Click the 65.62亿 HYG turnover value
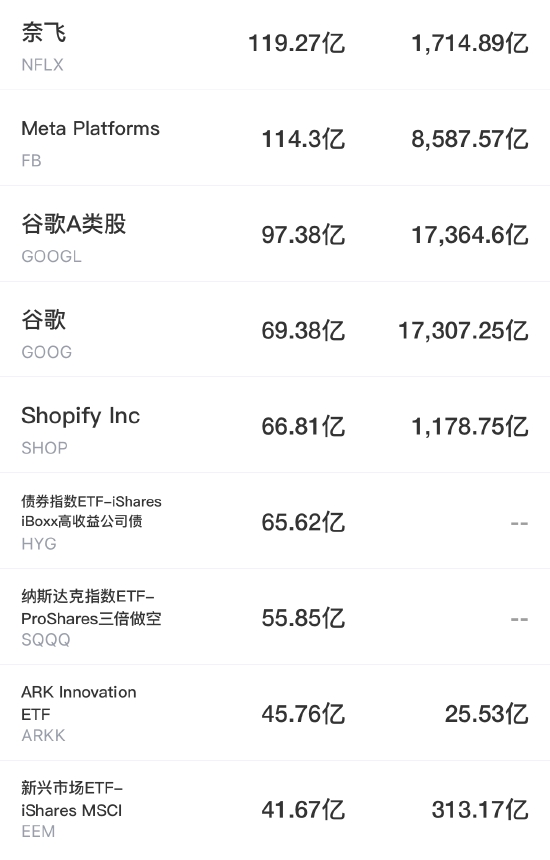Viewport: 550px width, 860px height. 303,522
